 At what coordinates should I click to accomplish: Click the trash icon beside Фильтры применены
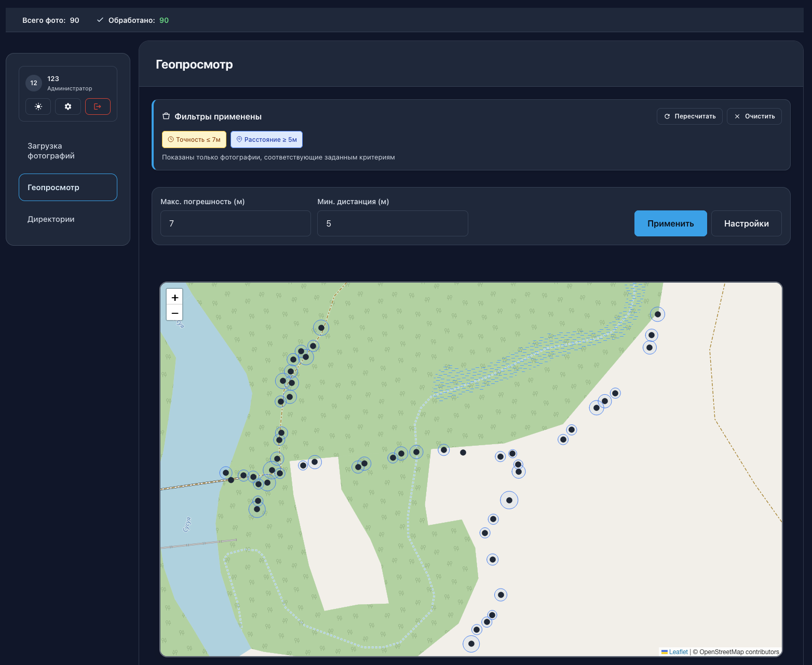tap(166, 116)
